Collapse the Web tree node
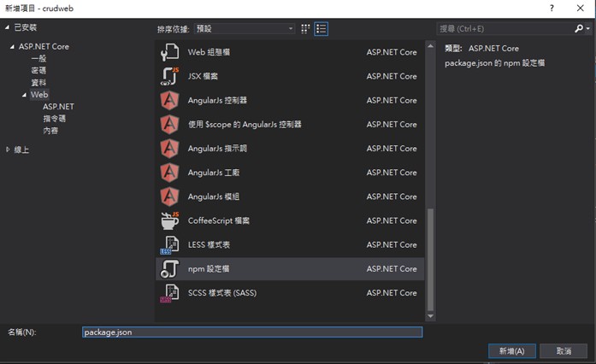 tap(24, 95)
